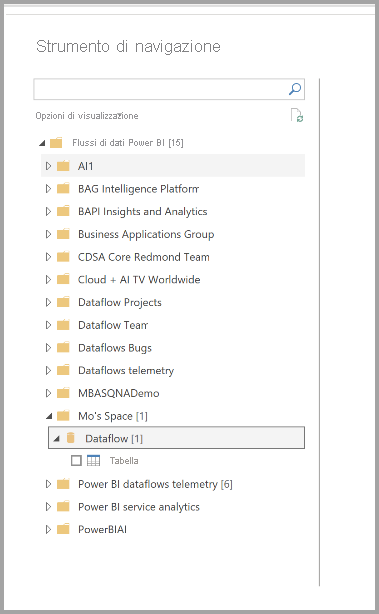Click Power BI dataflows telemetry folder icon

pyautogui.click(x=63, y=484)
